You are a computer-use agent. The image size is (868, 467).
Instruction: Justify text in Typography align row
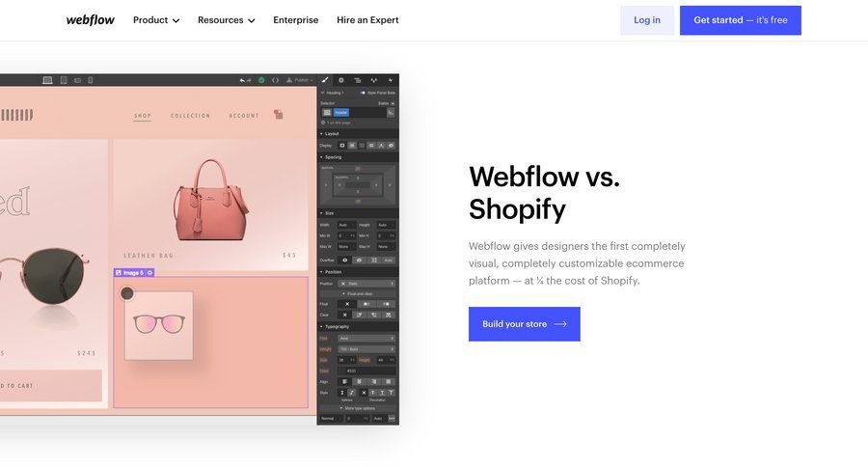tap(388, 382)
